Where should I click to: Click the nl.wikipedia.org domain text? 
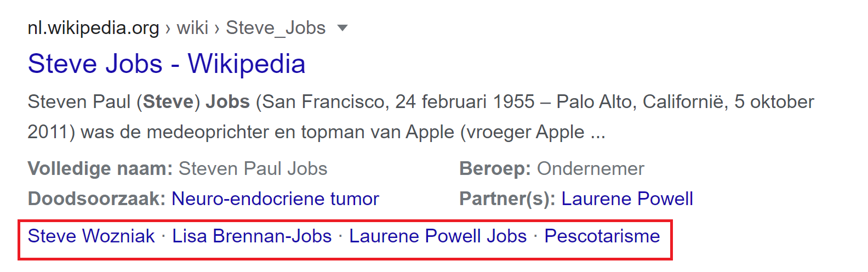(x=93, y=27)
